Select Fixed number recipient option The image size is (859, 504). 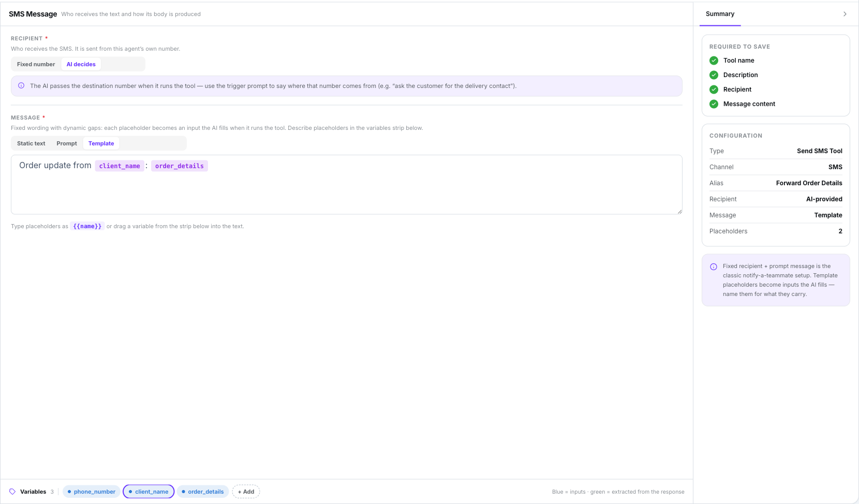(36, 64)
